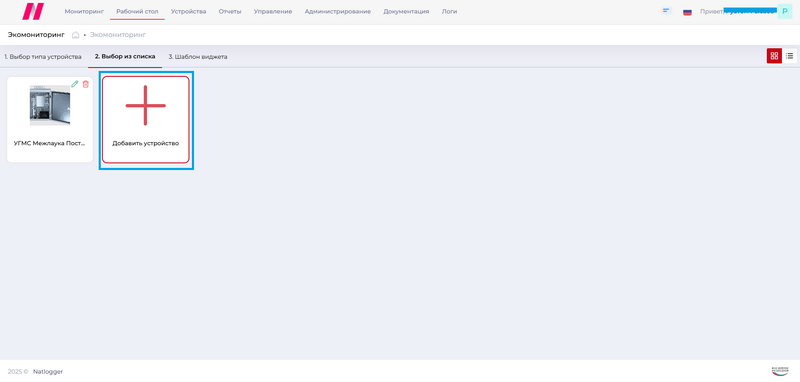Click the Экомониторинг page title

[36, 35]
